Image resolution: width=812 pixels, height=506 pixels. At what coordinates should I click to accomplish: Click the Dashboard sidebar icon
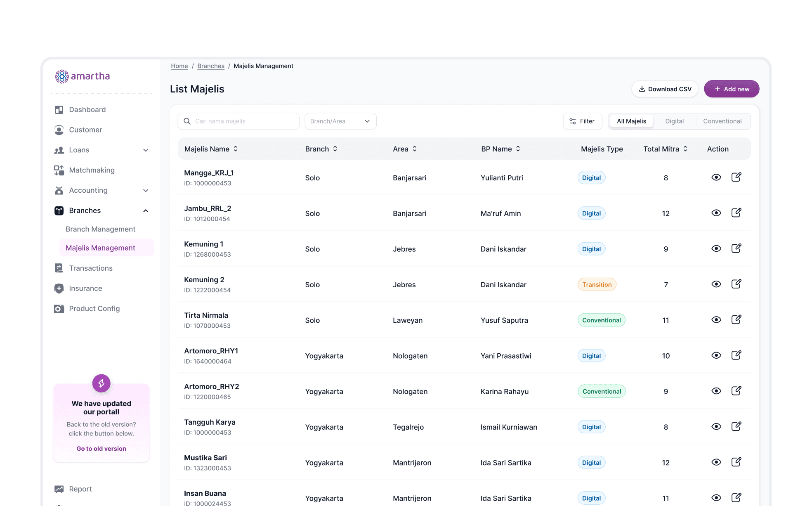(59, 110)
